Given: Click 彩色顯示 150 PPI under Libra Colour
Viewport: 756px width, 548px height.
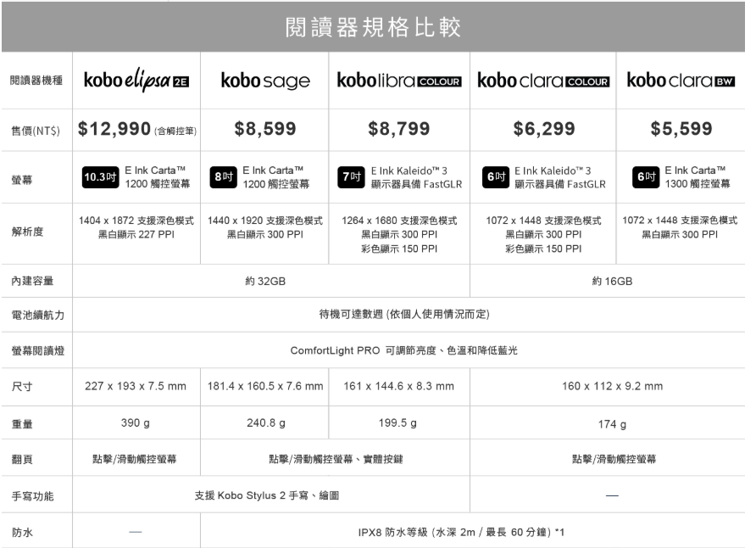Looking at the screenshot, I should tap(399, 249).
